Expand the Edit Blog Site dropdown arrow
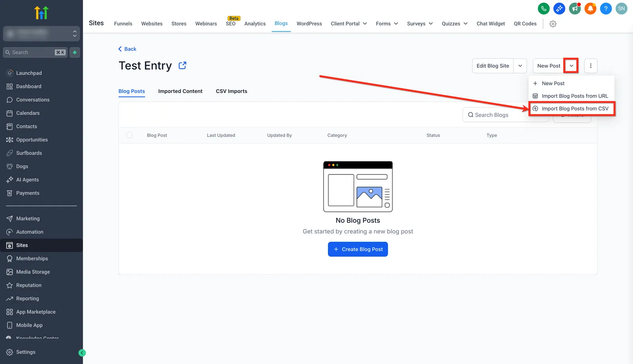 pos(520,66)
